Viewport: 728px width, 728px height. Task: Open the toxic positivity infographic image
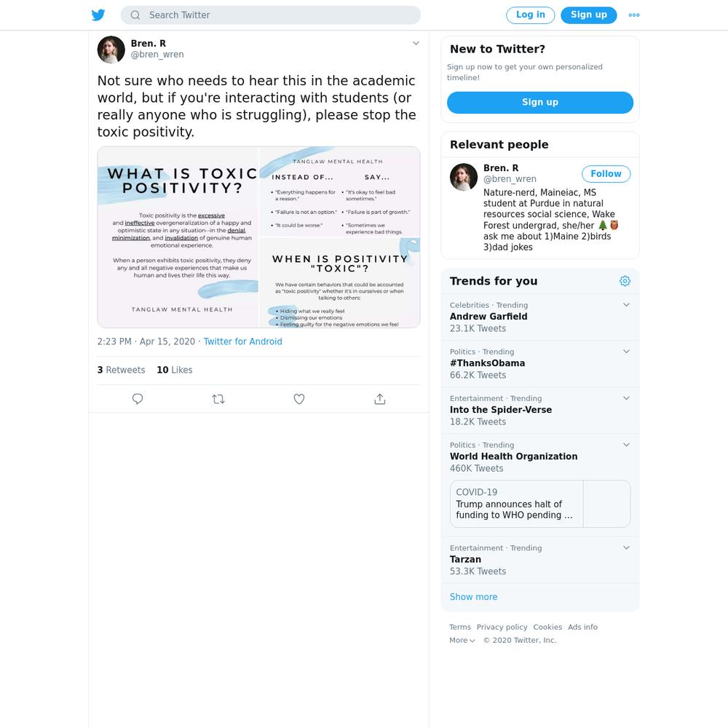click(258, 237)
